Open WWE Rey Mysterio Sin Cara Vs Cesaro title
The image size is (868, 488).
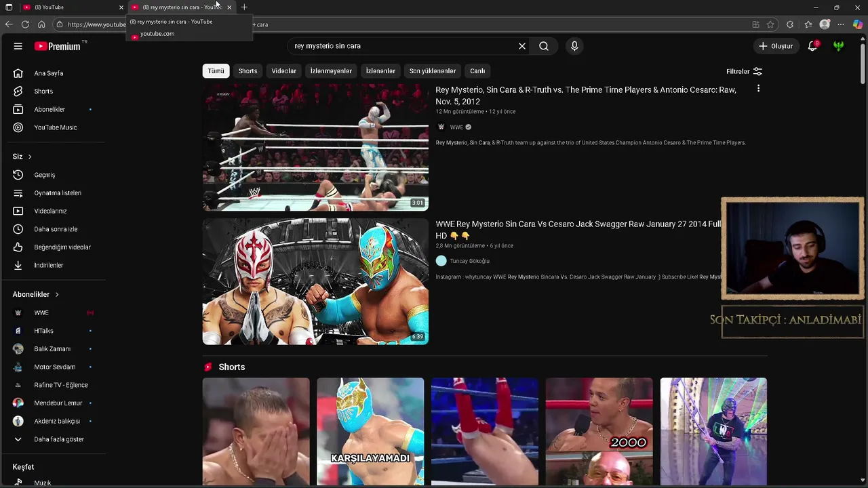coord(578,230)
